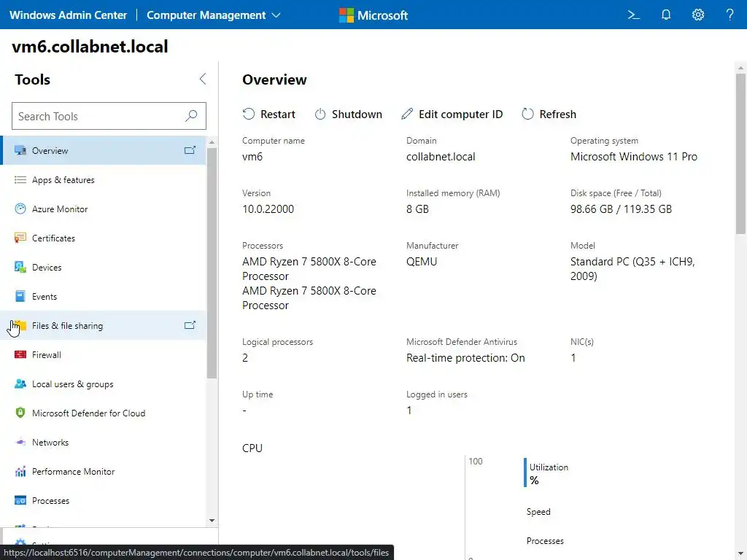This screenshot has width=747, height=560.
Task: Click the Apps & features list icon
Action: [20, 179]
